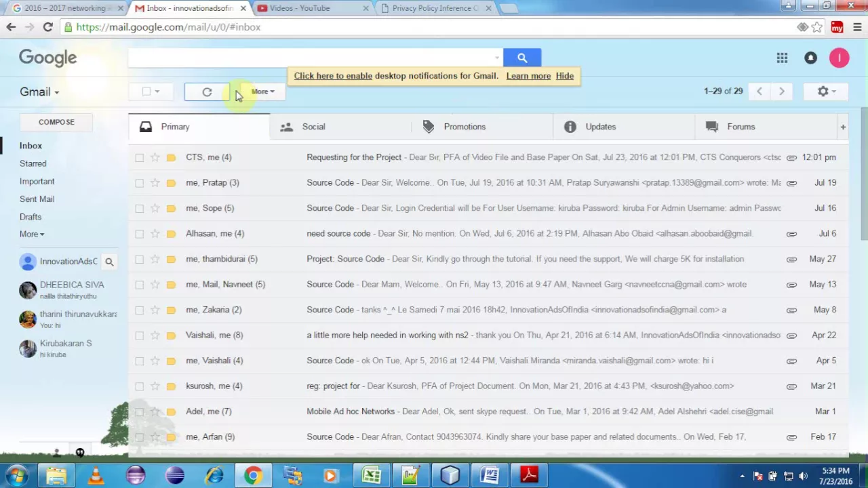868x488 pixels.
Task: Tick checkbox for CTS, me email
Action: tap(139, 157)
